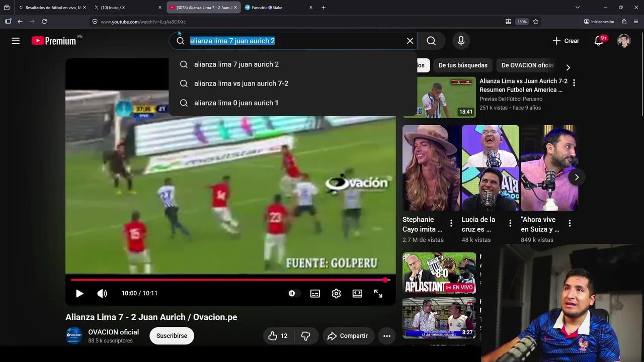Open the 8:27 video thumbnail
Viewport: 644px width, 362px height.
tap(439, 318)
